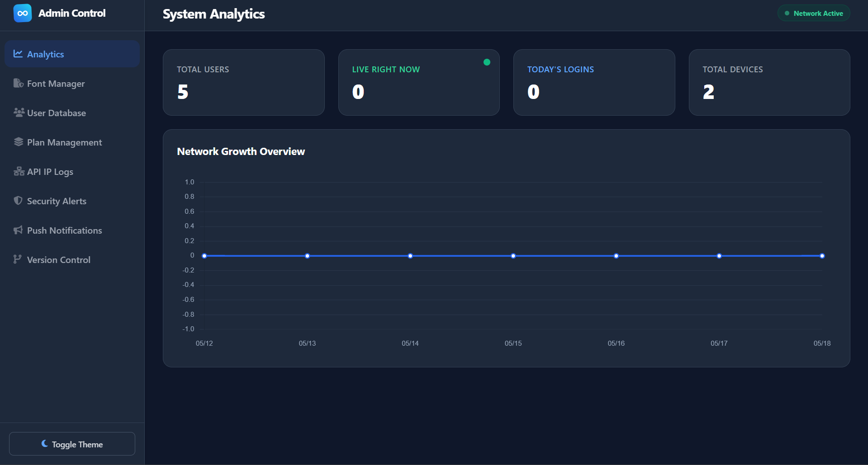Click the Today's Logins value 0
Viewport: 868px width, 465px height.
pos(533,92)
